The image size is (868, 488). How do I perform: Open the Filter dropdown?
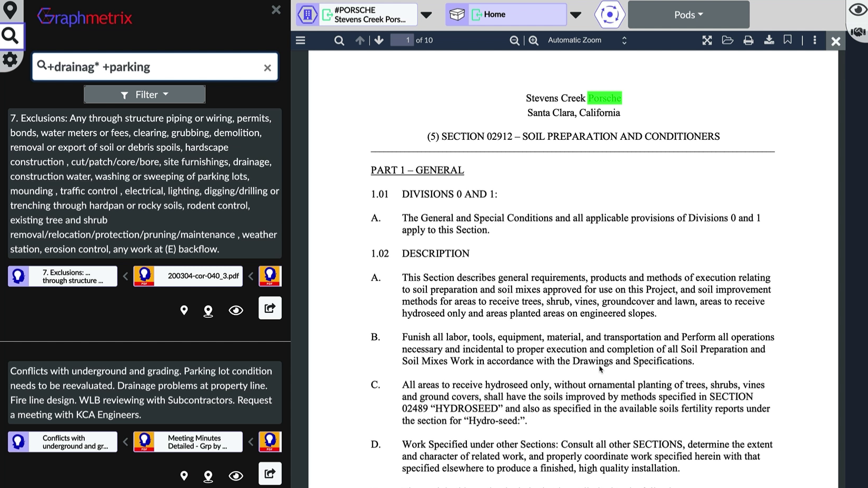[145, 95]
